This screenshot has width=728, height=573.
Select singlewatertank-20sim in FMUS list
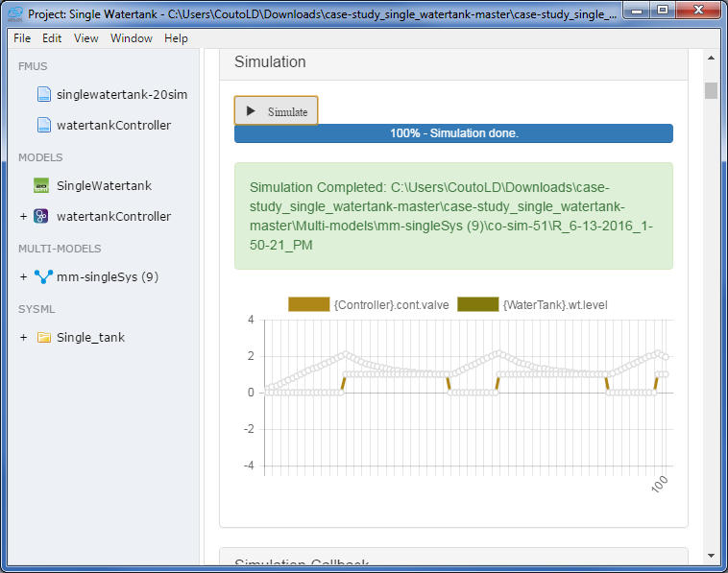pos(122,94)
